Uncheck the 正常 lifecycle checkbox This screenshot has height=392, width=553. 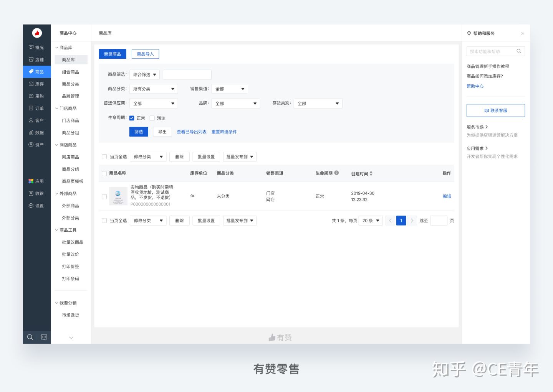132,118
